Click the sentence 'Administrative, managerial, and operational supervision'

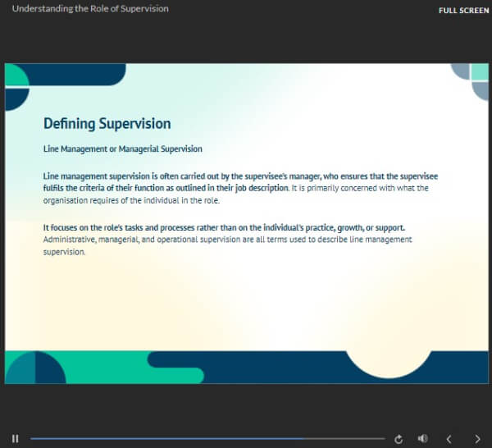(x=227, y=245)
